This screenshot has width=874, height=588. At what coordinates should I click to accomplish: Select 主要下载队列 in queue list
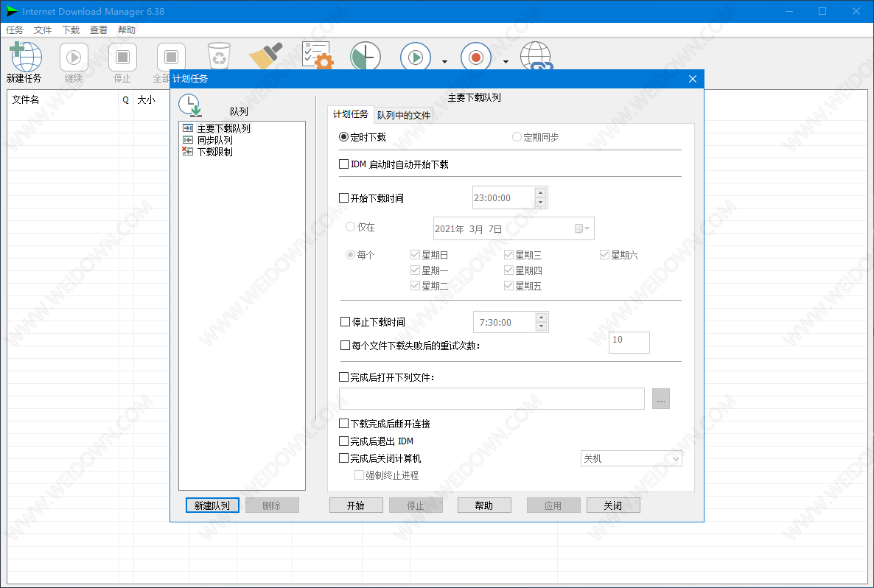(x=223, y=128)
